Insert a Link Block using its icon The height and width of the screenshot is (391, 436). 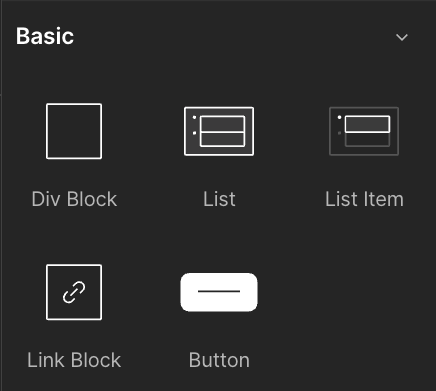pos(74,292)
